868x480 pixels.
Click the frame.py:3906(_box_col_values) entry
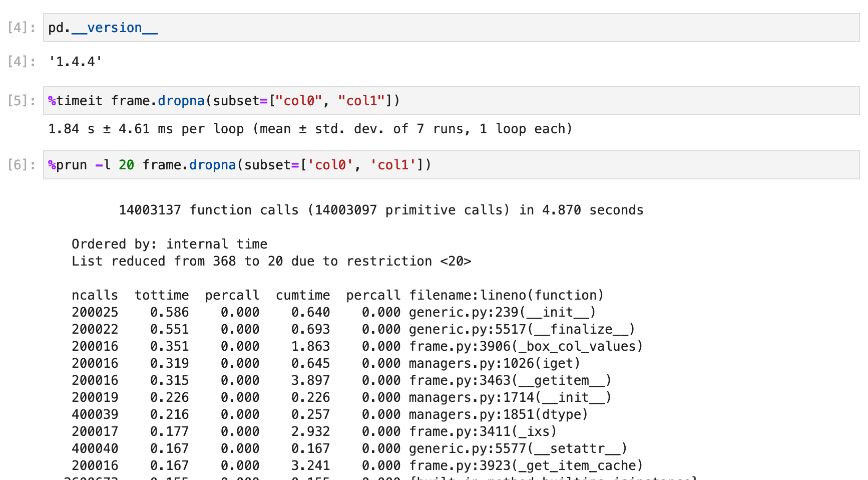click(x=526, y=346)
